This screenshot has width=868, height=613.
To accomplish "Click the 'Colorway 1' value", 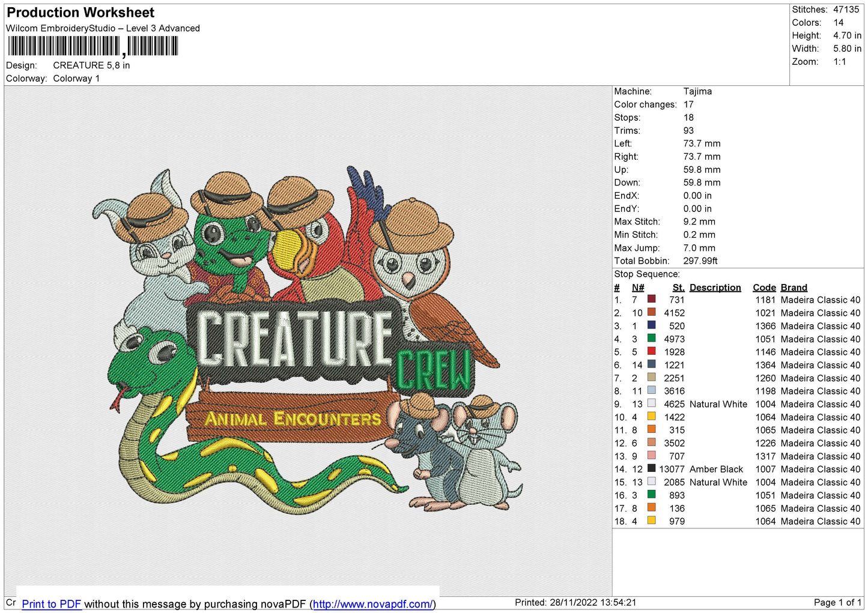I will [x=76, y=79].
